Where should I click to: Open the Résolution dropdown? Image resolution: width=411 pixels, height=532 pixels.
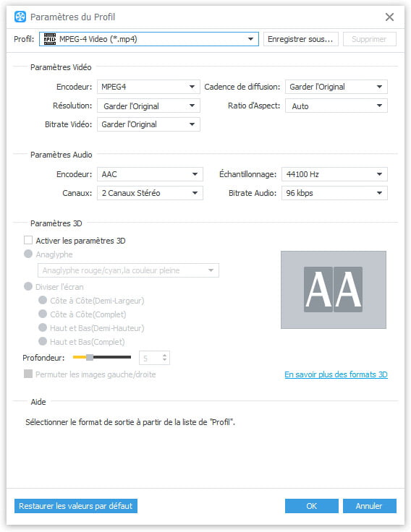[x=148, y=106]
